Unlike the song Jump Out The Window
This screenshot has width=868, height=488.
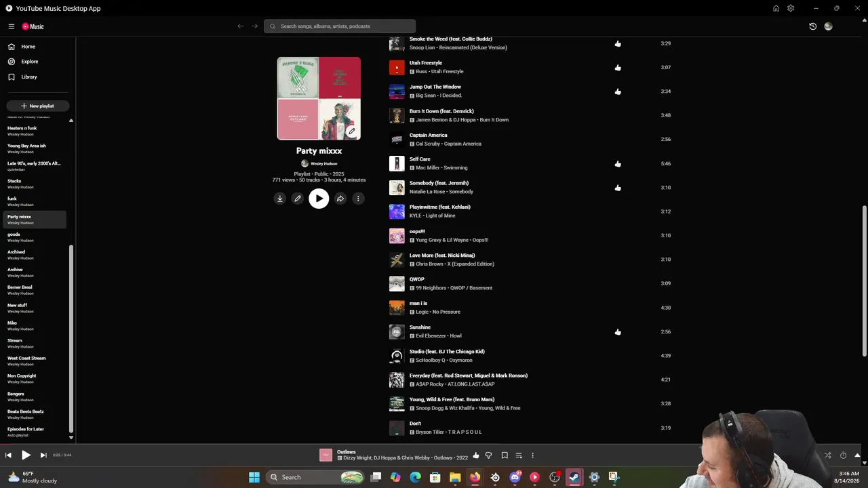point(618,91)
